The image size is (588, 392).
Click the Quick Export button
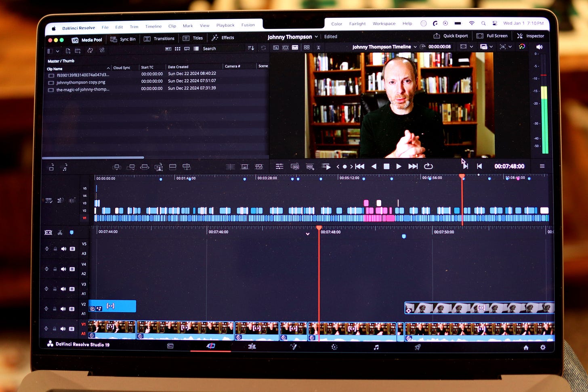point(451,36)
